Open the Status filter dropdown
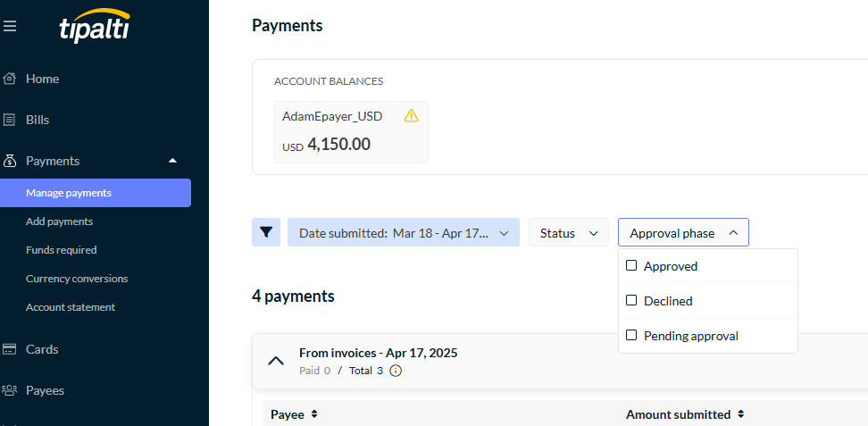 tap(569, 232)
